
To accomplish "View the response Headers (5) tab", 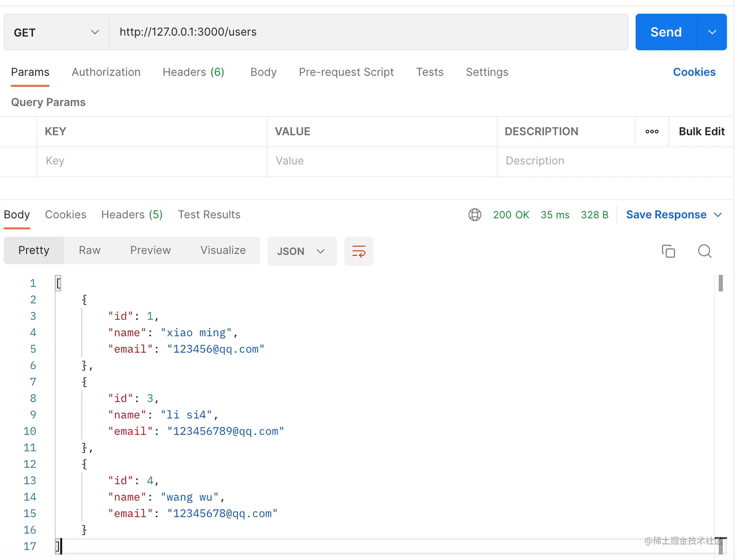I will (x=132, y=215).
